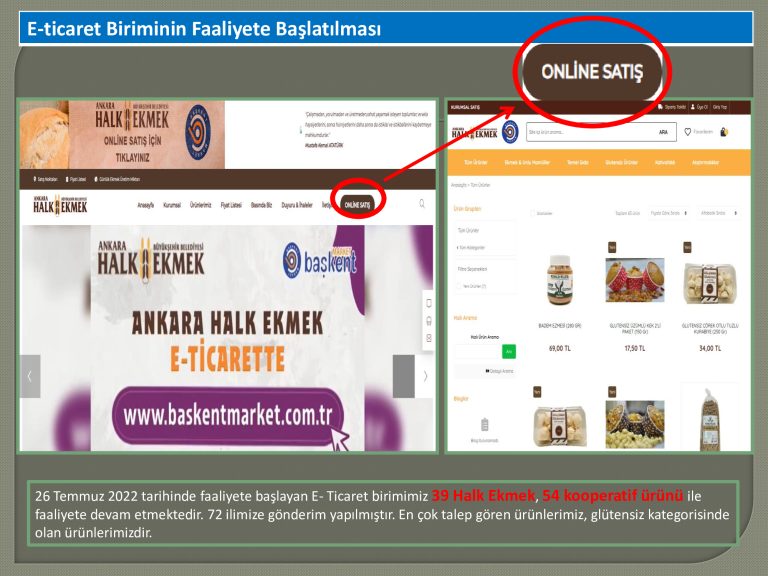The height and width of the screenshot is (576, 768).
Task: Click Yeni badge on gluten-free raisin cake
Action: tap(612, 247)
